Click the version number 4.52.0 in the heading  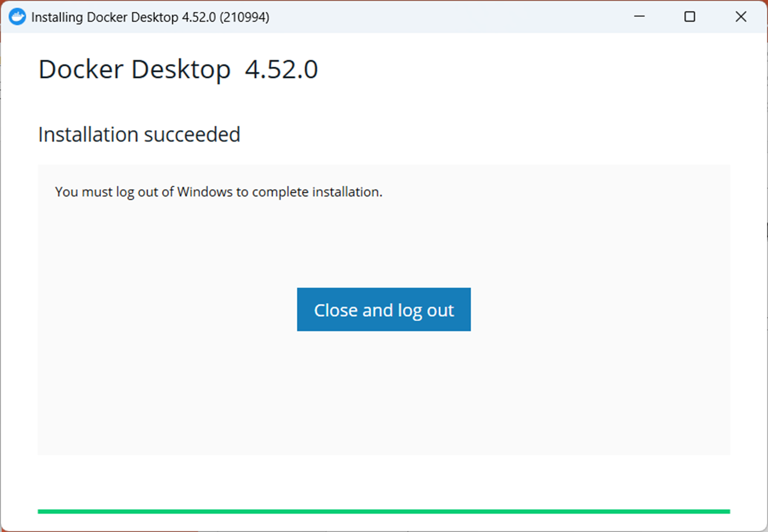pyautogui.click(x=282, y=69)
